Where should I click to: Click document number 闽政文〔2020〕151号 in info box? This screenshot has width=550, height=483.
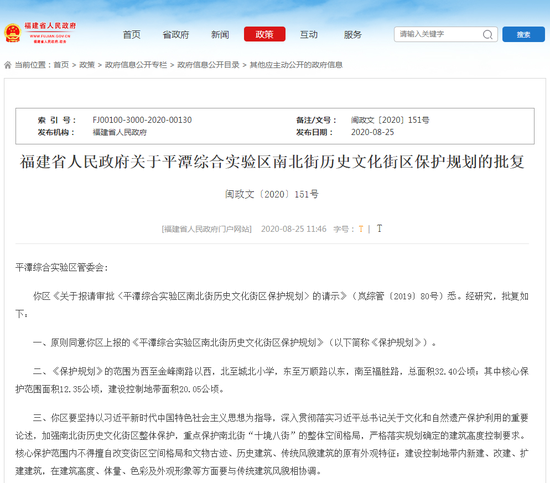tap(390, 120)
